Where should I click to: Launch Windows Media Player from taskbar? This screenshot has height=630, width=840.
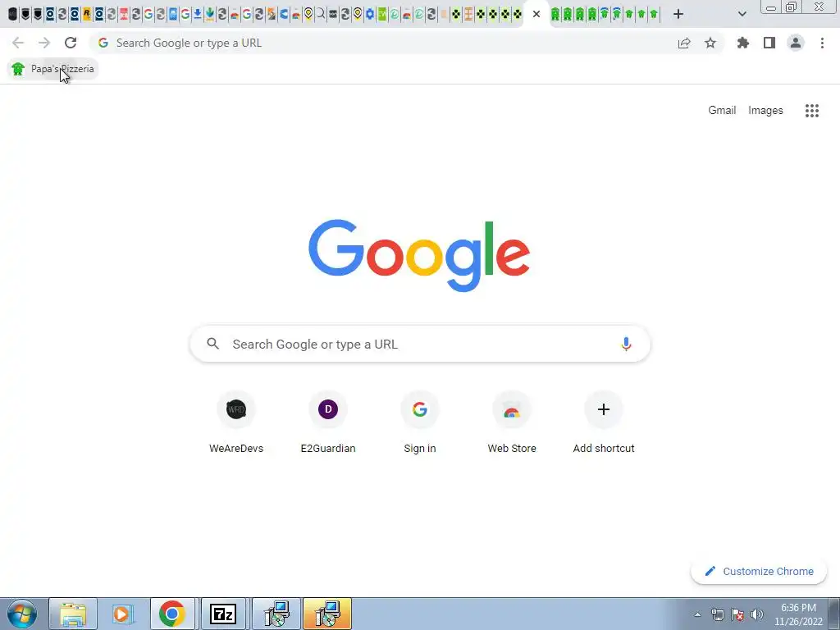tap(122, 614)
